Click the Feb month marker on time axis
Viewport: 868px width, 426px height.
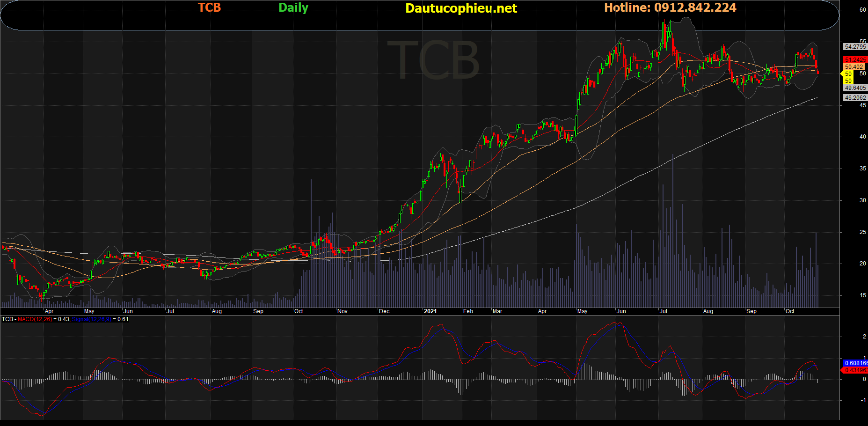point(468,311)
